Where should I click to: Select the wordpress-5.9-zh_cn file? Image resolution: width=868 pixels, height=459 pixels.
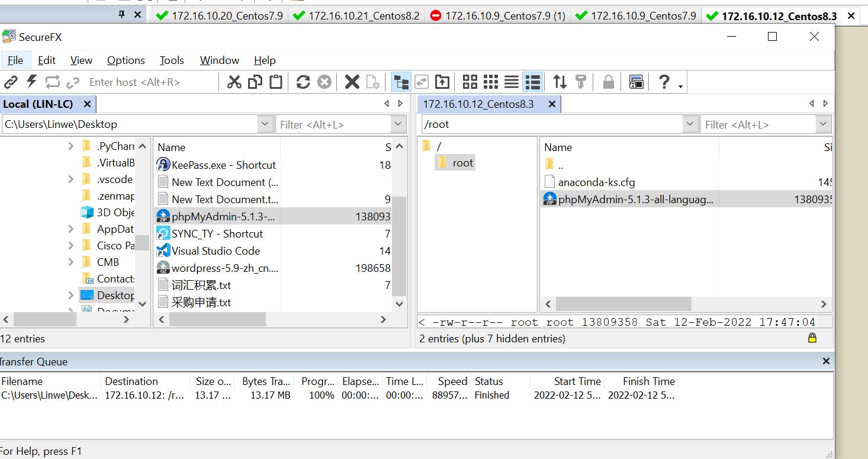(x=218, y=268)
